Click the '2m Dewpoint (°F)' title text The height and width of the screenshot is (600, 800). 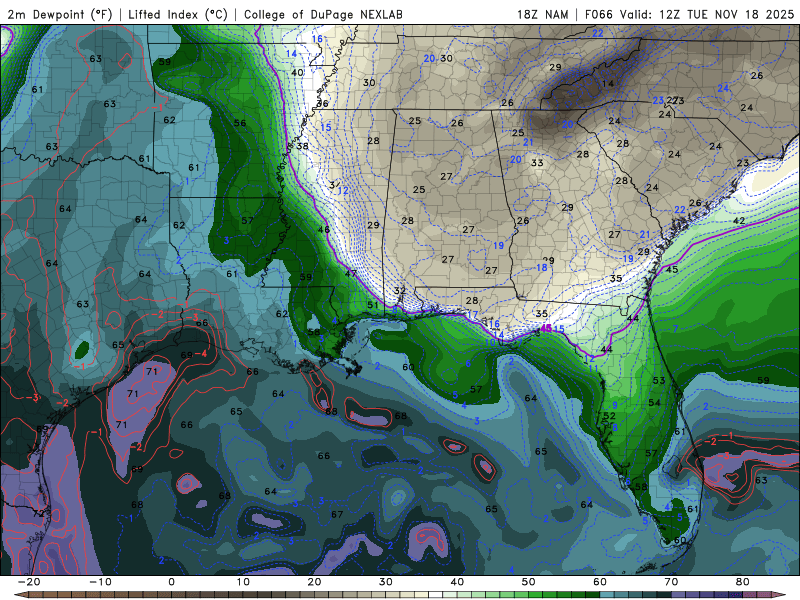pyautogui.click(x=59, y=15)
